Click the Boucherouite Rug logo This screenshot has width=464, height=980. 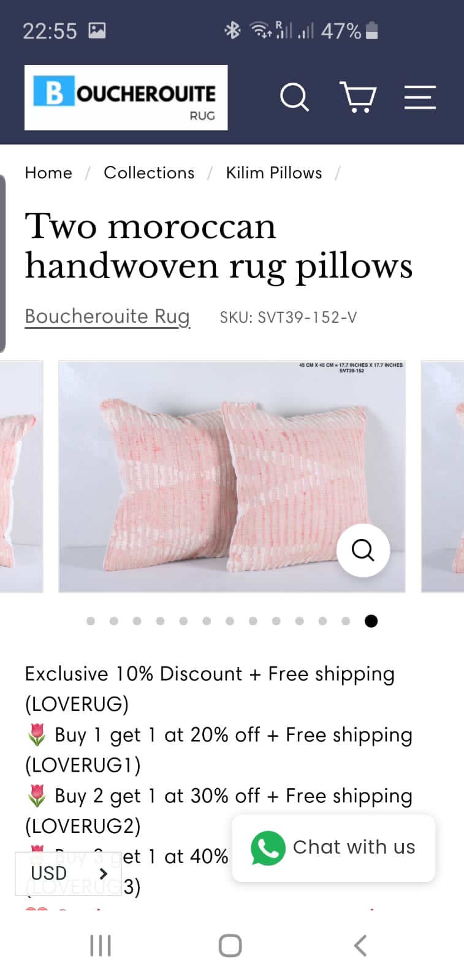[126, 97]
